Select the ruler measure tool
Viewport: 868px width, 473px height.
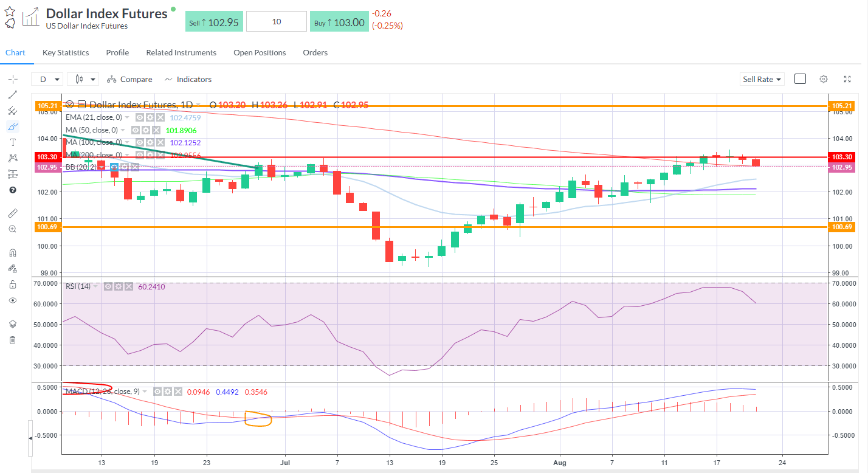(12, 213)
